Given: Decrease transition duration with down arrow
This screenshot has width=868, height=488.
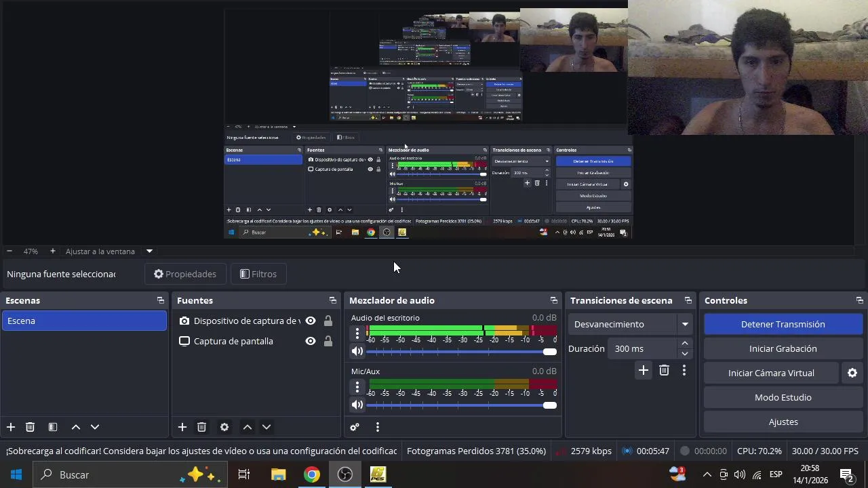Looking at the screenshot, I should [x=685, y=353].
